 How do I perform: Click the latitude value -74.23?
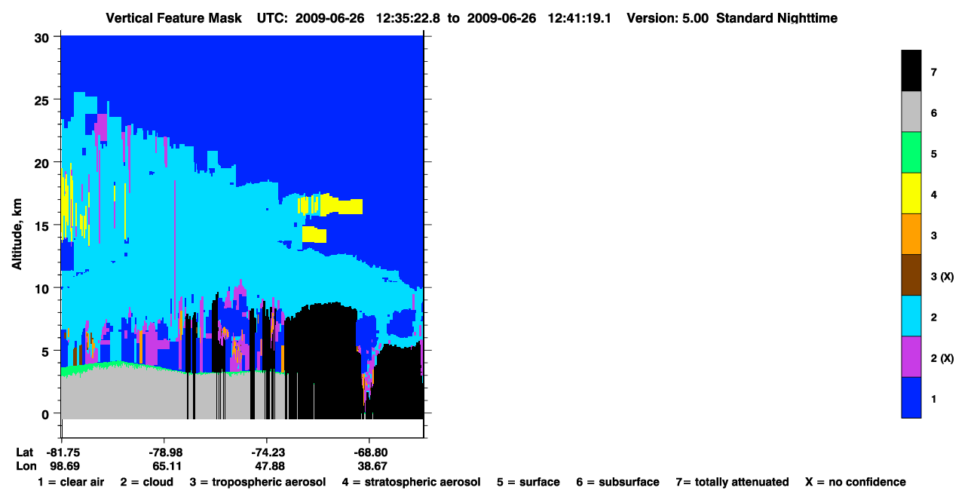pyautogui.click(x=268, y=452)
